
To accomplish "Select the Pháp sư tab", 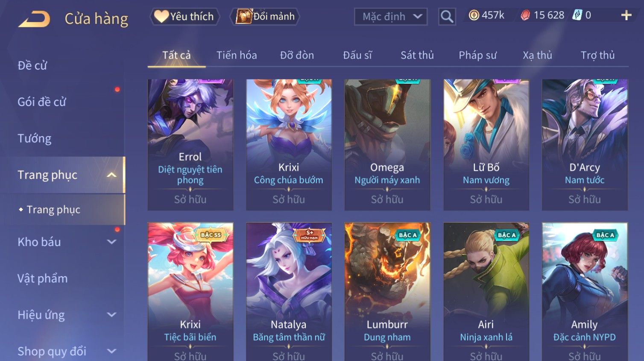I will coord(477,55).
